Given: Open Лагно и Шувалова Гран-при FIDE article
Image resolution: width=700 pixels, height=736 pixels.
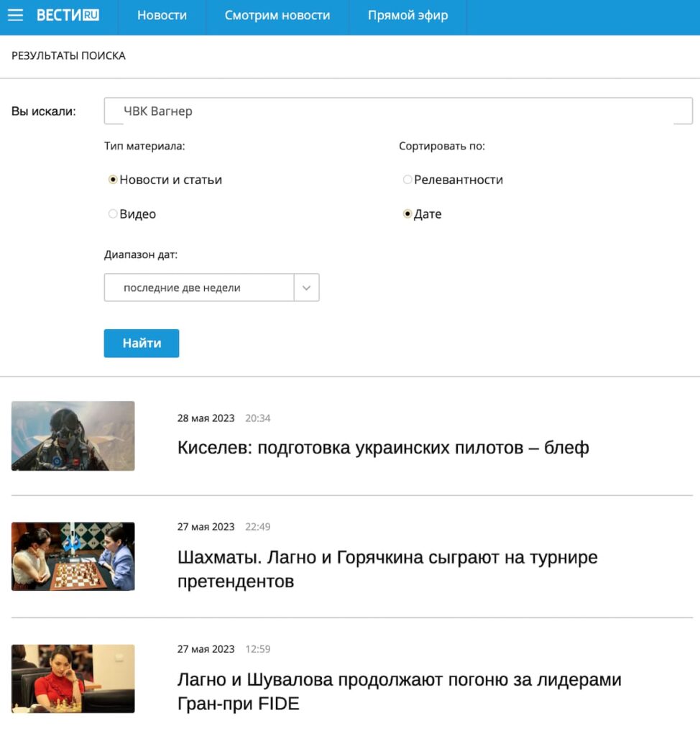Looking at the screenshot, I should click(x=399, y=691).
